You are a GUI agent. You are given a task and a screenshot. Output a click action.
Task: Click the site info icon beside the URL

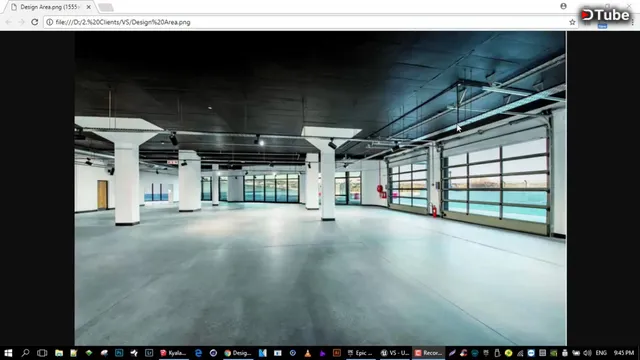[49, 22]
